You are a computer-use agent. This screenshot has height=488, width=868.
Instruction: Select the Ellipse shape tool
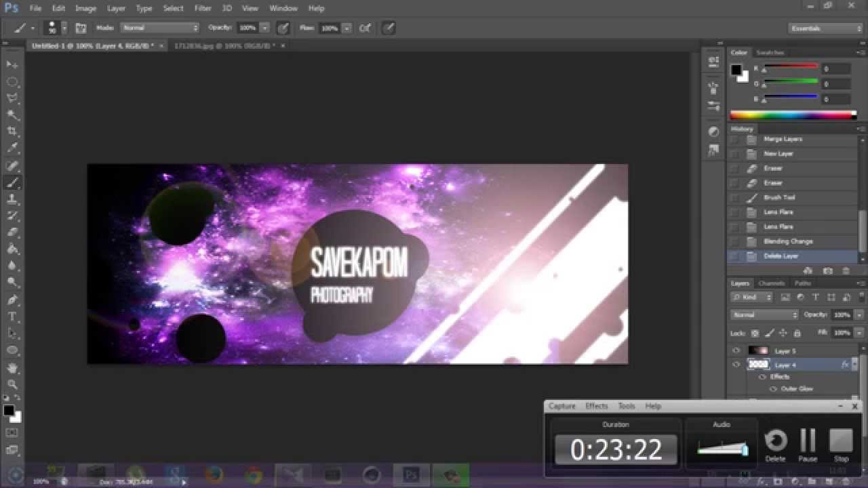pyautogui.click(x=12, y=350)
